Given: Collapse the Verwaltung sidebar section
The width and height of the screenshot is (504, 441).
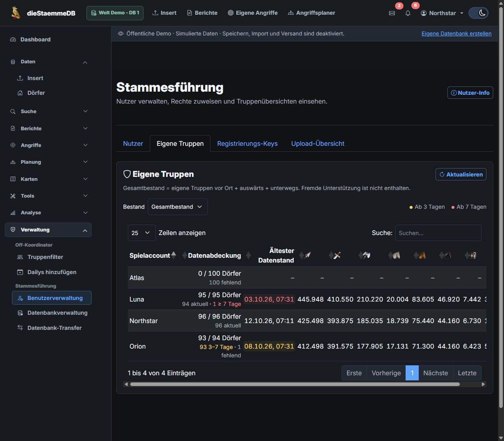Looking at the screenshot, I should 48,230.
